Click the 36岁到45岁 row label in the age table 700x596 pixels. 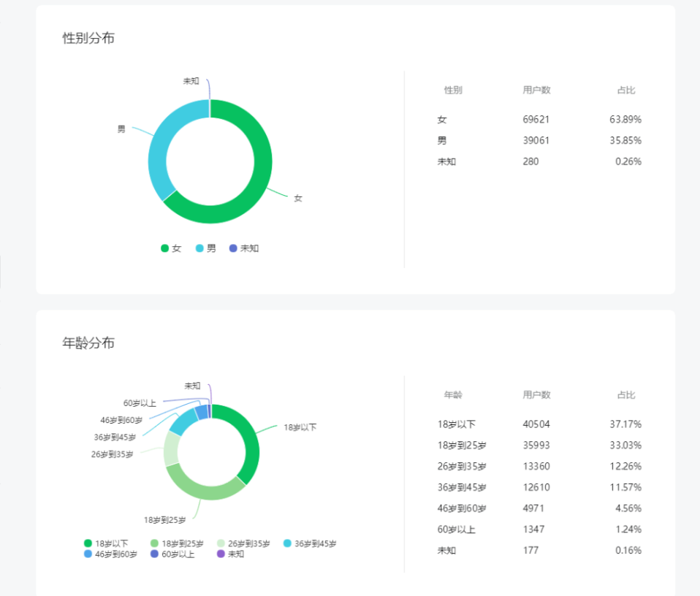(x=462, y=487)
